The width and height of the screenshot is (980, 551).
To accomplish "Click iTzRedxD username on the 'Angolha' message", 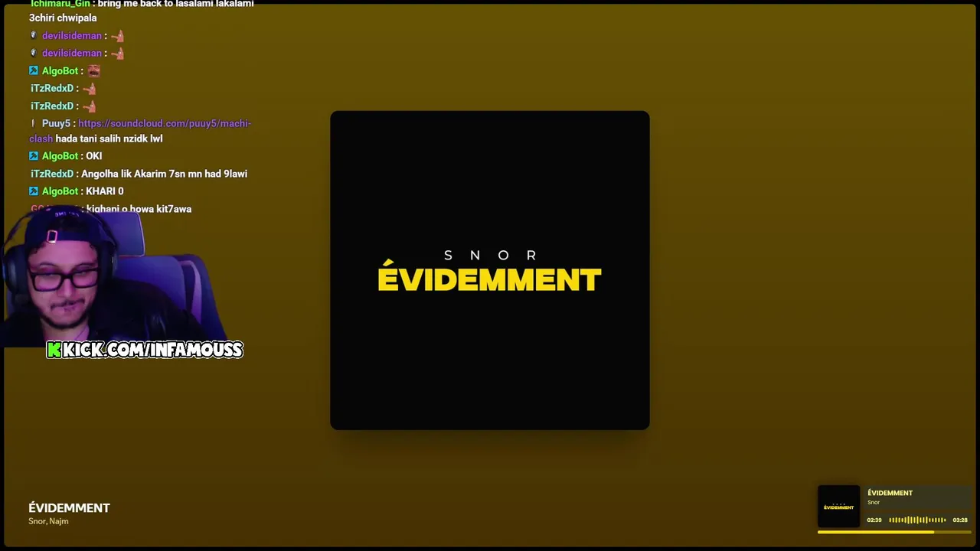I will pos(52,174).
